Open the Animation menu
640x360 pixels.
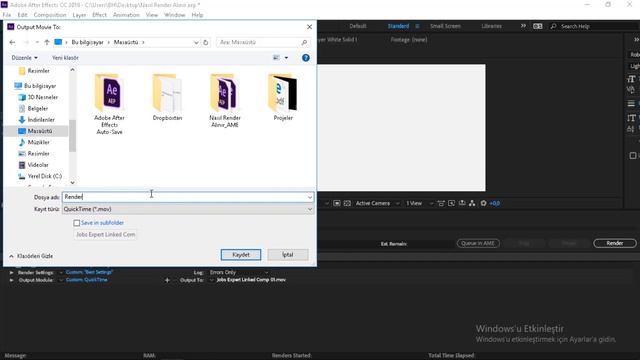point(126,15)
